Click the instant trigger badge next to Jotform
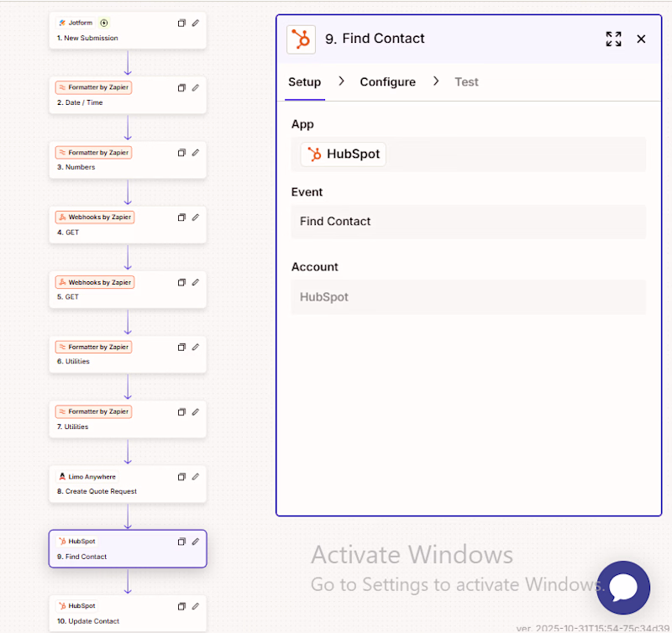This screenshot has height=633, width=672. (103, 23)
